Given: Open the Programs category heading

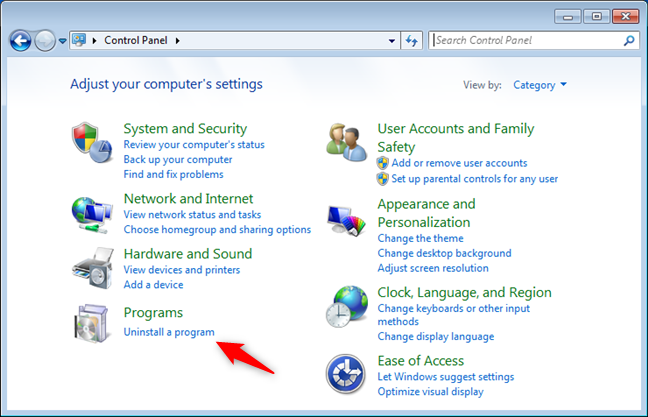Looking at the screenshot, I should pos(153,313).
